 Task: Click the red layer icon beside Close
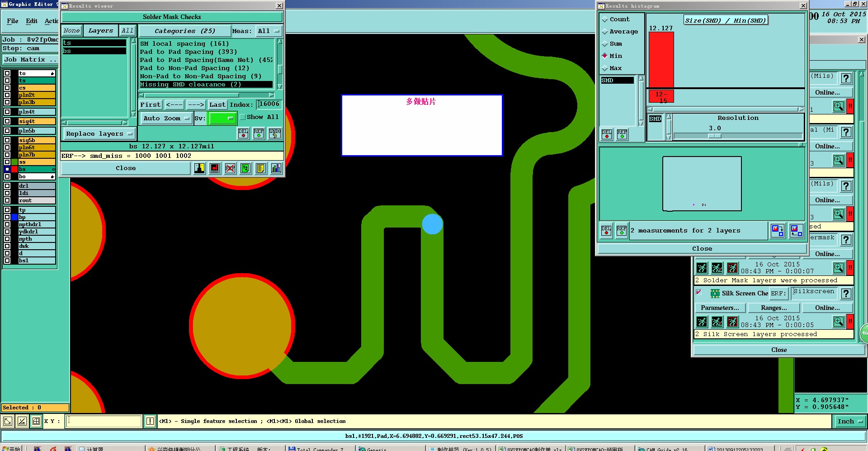(215, 168)
